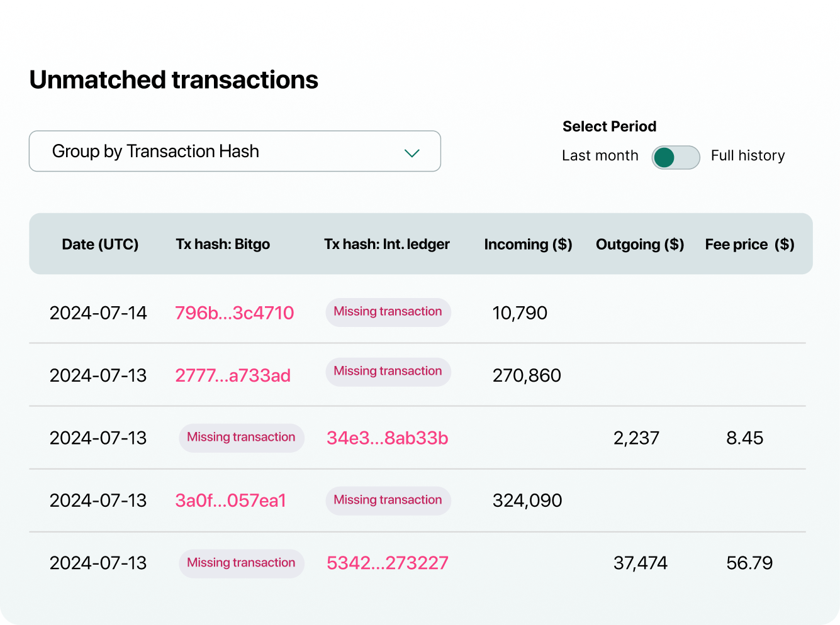
Task: Select date 2024-07-13 in 5342...273227 row
Action: coord(98,563)
